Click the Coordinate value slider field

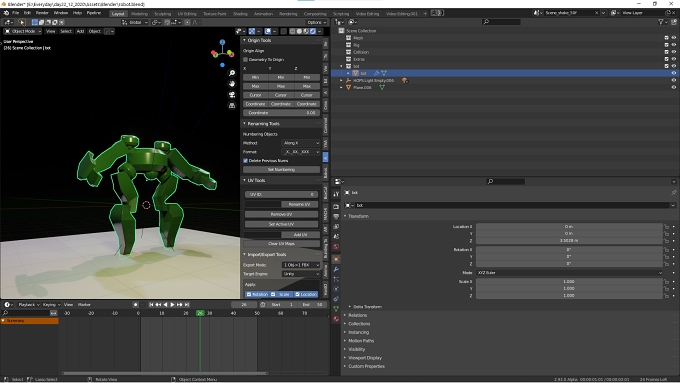click(x=281, y=113)
